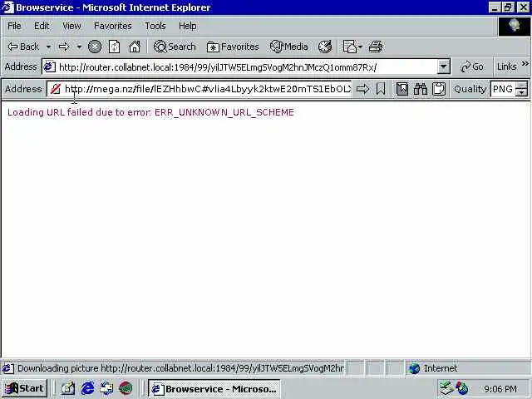This screenshot has width=532, height=399.
Task: Click the IE address bar field
Action: point(239,67)
